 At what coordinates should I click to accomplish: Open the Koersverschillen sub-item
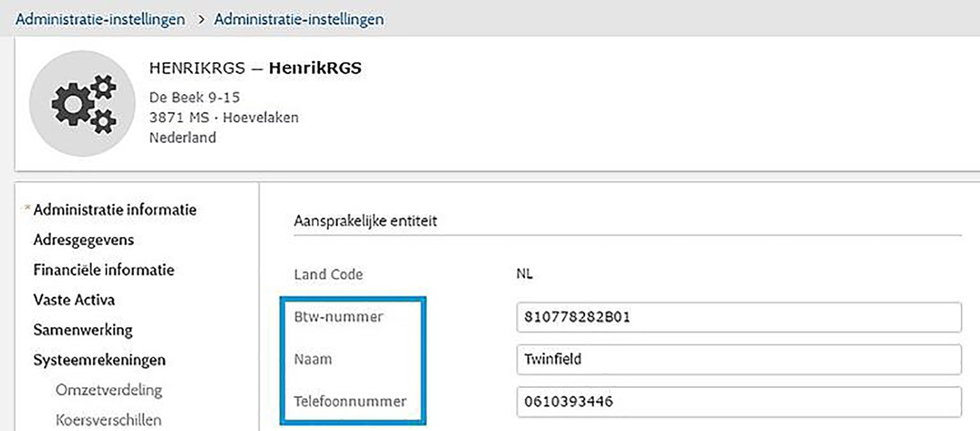click(108, 420)
